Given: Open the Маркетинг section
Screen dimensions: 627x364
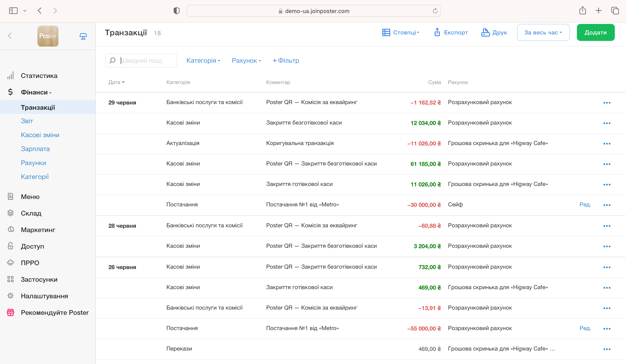Looking at the screenshot, I should pyautogui.click(x=38, y=229).
